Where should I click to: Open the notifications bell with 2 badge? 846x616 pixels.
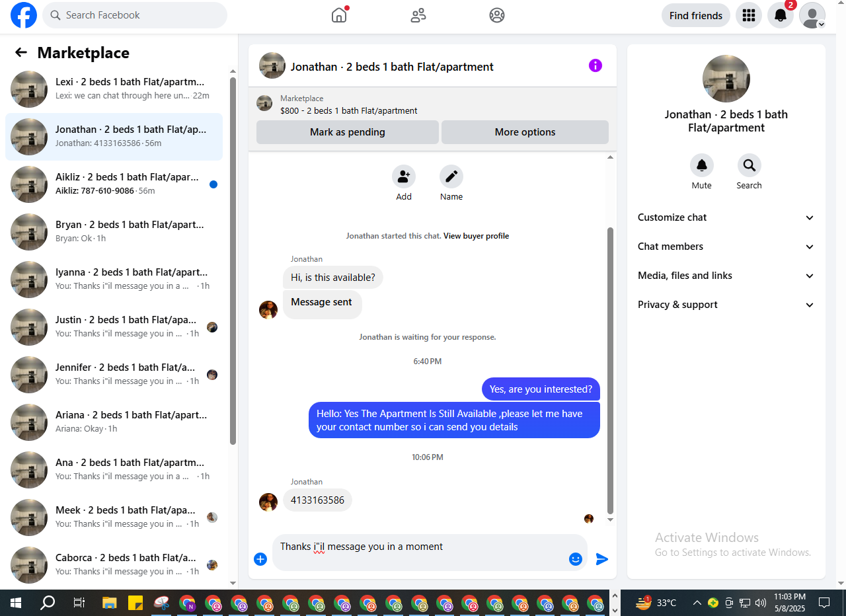tap(781, 15)
